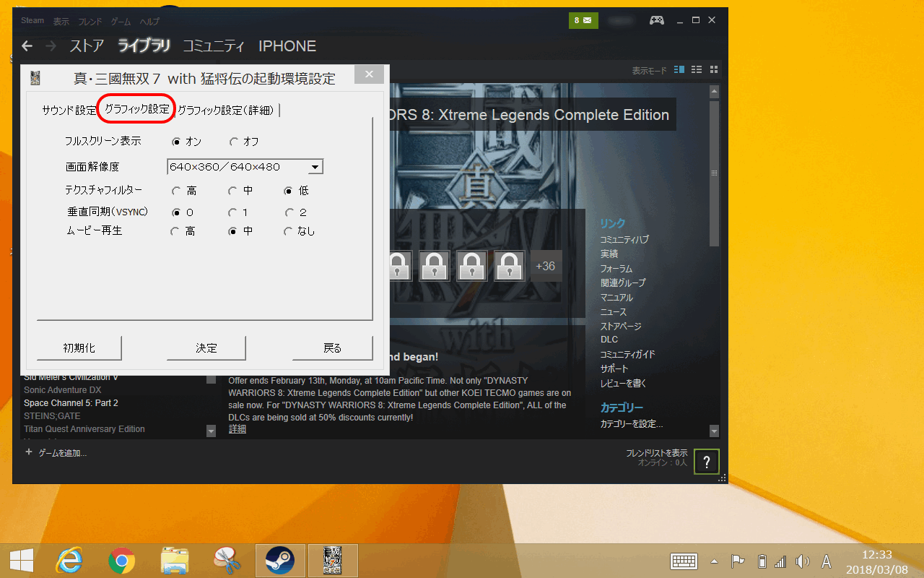The width and height of the screenshot is (924, 578).
Task: Click the Steam back arrow
Action: [27, 46]
